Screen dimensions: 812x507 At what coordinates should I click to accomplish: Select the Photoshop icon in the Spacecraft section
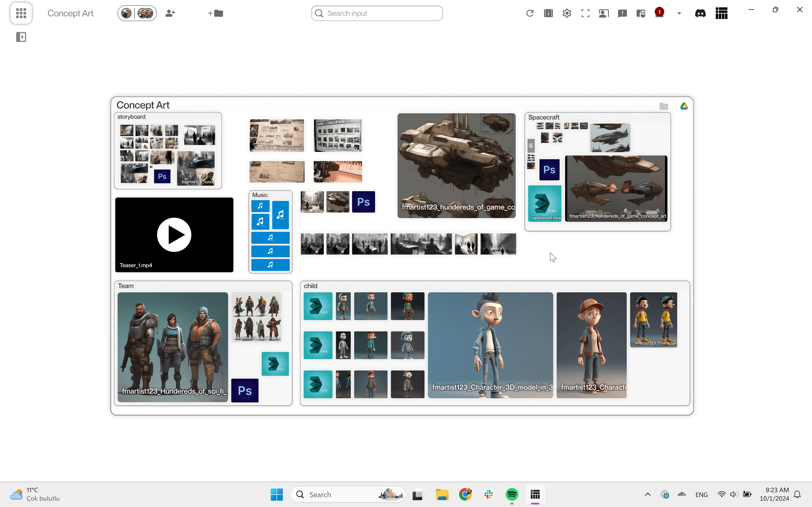coord(549,170)
